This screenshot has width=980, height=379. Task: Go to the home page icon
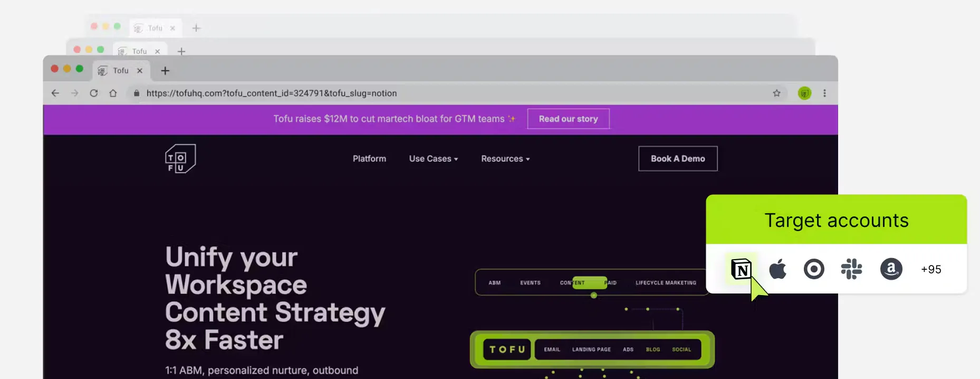tap(113, 93)
